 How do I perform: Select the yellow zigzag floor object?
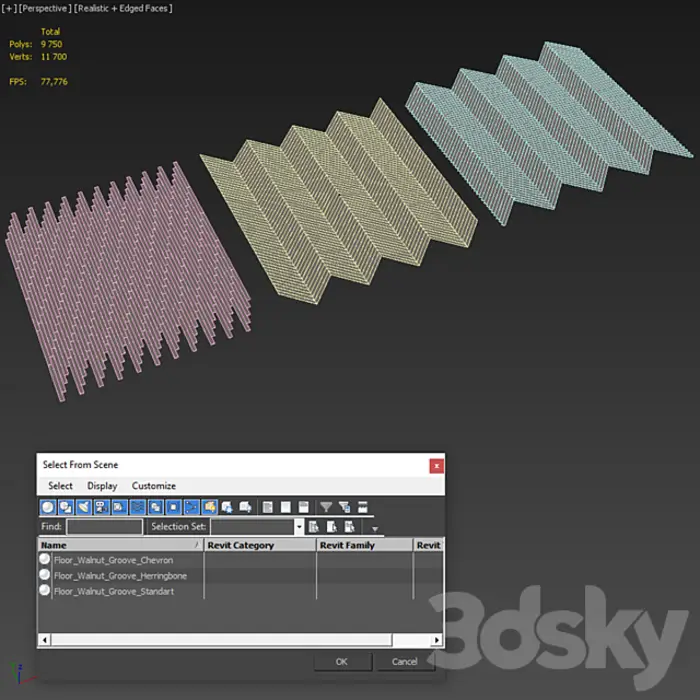point(339,201)
